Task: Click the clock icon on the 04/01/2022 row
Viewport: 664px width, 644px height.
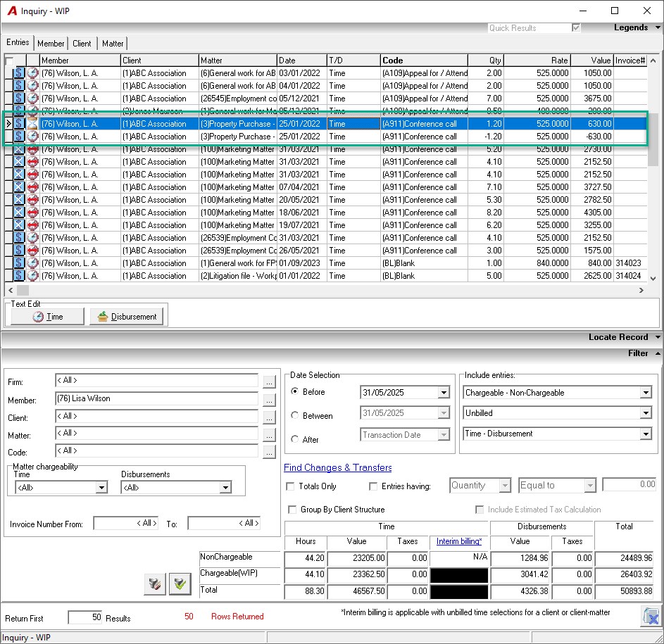Action: [32, 86]
